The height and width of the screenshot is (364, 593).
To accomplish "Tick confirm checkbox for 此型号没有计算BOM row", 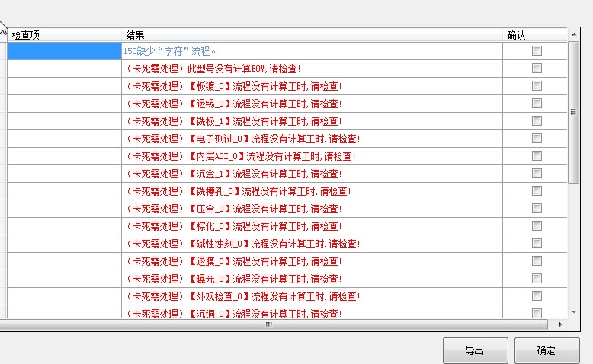I will click(x=537, y=68).
